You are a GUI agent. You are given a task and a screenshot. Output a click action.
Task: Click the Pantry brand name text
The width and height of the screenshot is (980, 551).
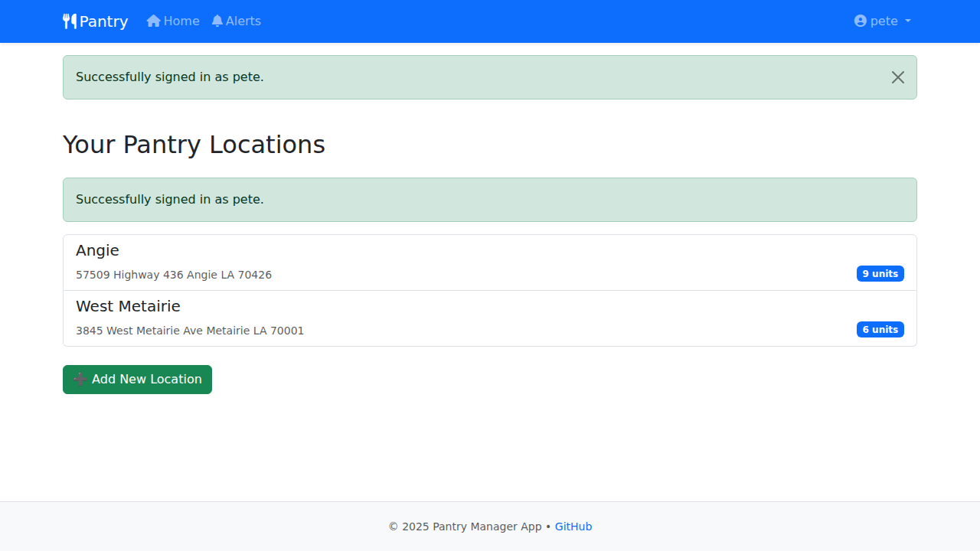tap(103, 21)
